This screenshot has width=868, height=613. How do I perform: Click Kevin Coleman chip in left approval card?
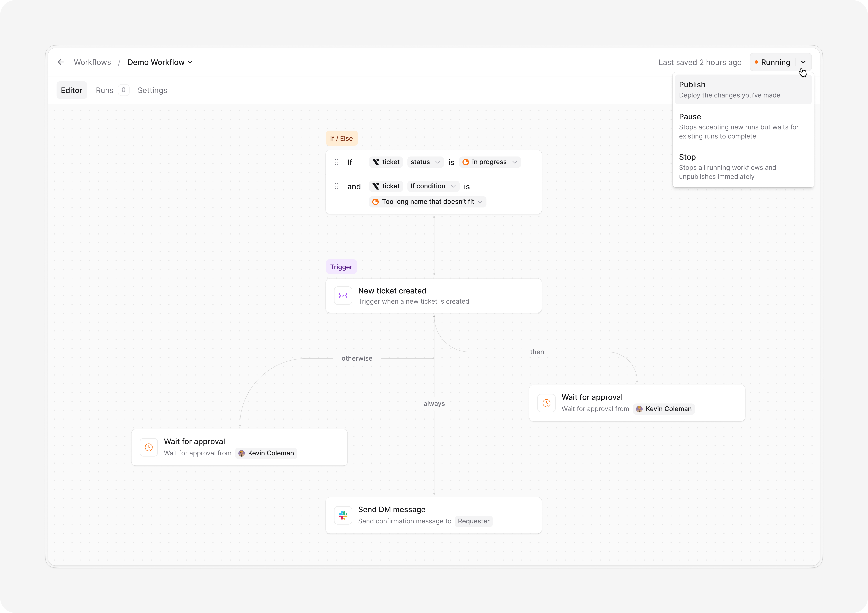(266, 453)
